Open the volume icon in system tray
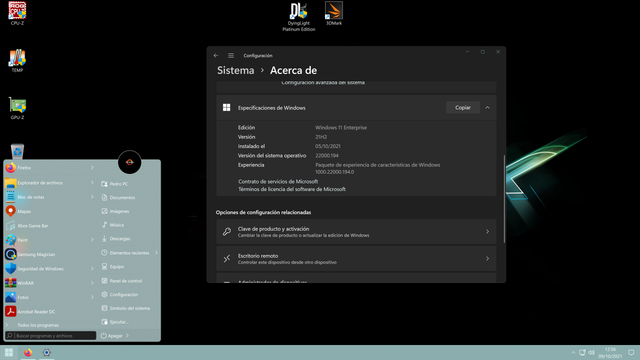640x360 pixels. [x=591, y=352]
